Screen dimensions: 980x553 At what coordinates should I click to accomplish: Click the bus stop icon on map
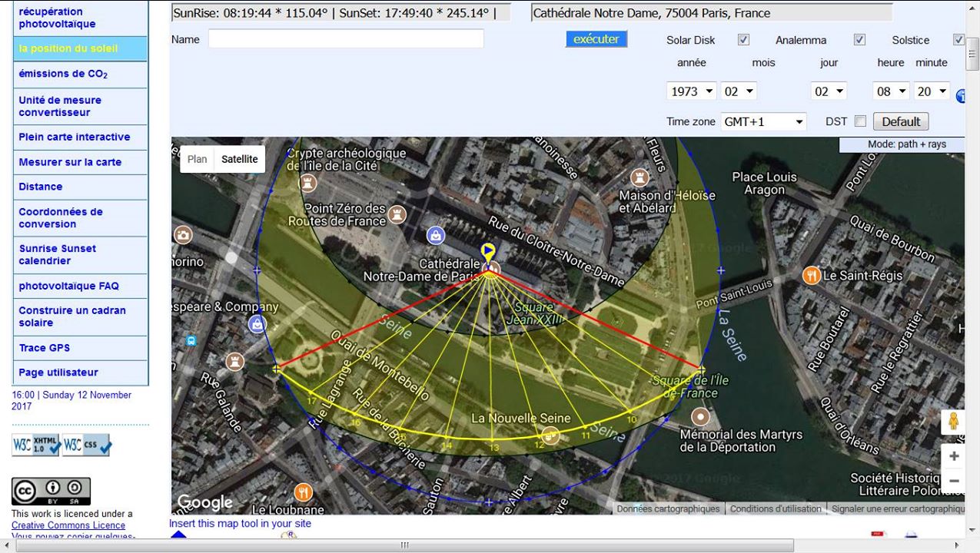tap(191, 340)
